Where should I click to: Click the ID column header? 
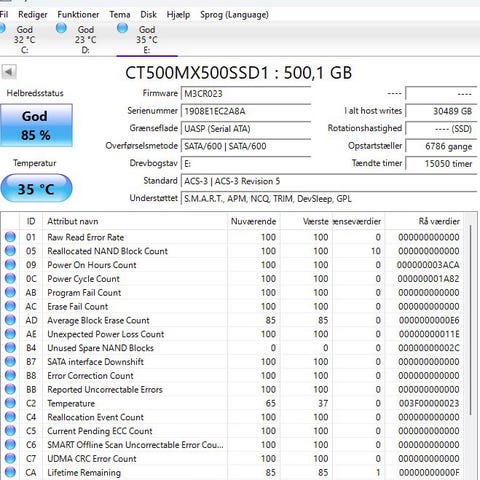pyautogui.click(x=31, y=221)
